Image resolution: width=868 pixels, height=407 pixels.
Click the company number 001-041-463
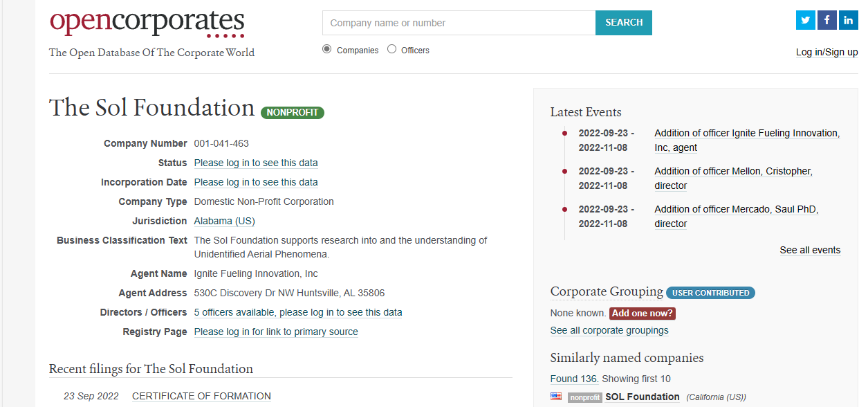[221, 143]
